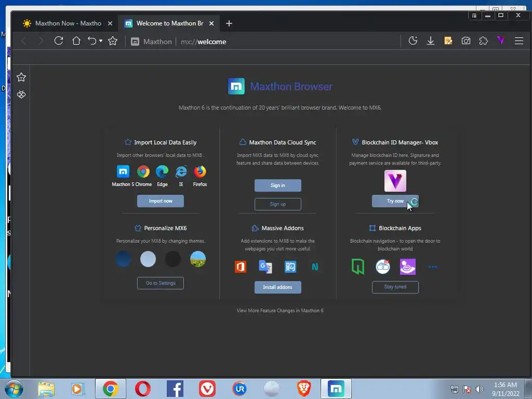Click the Sign up button
Viewport: 532px width, 399px height.
click(x=278, y=204)
